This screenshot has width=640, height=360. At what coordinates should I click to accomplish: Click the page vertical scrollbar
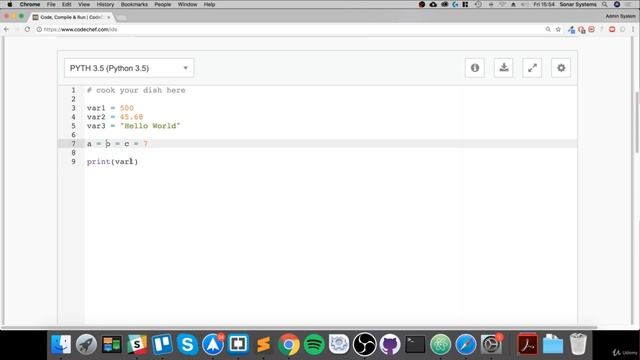tap(637, 122)
